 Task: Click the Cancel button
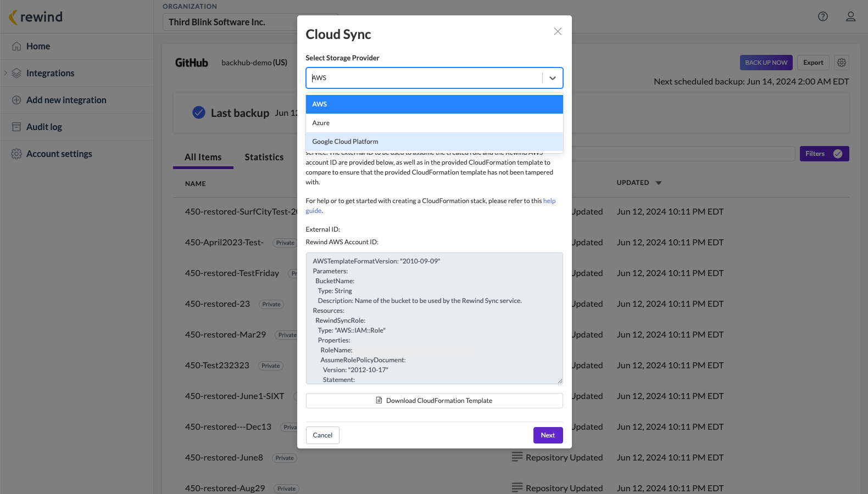point(322,435)
